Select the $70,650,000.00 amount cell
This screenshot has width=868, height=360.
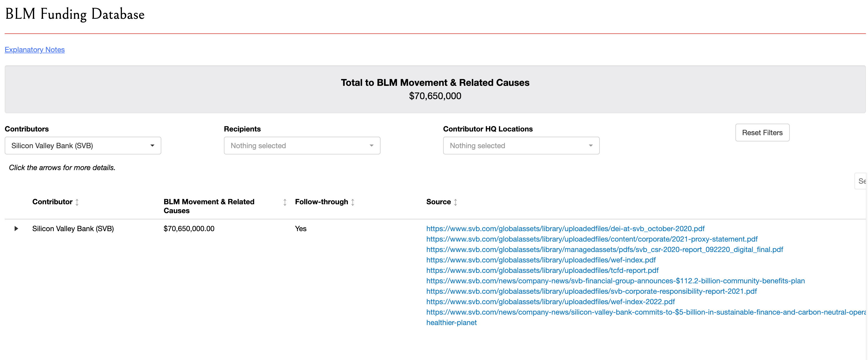point(189,229)
